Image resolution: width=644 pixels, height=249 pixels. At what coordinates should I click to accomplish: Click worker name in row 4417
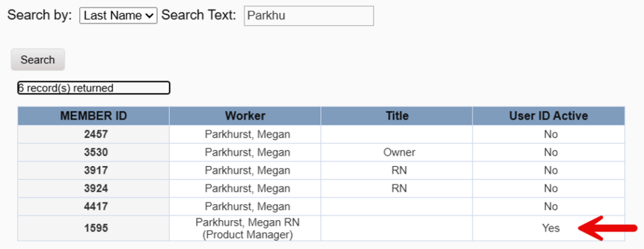pyautogui.click(x=248, y=207)
